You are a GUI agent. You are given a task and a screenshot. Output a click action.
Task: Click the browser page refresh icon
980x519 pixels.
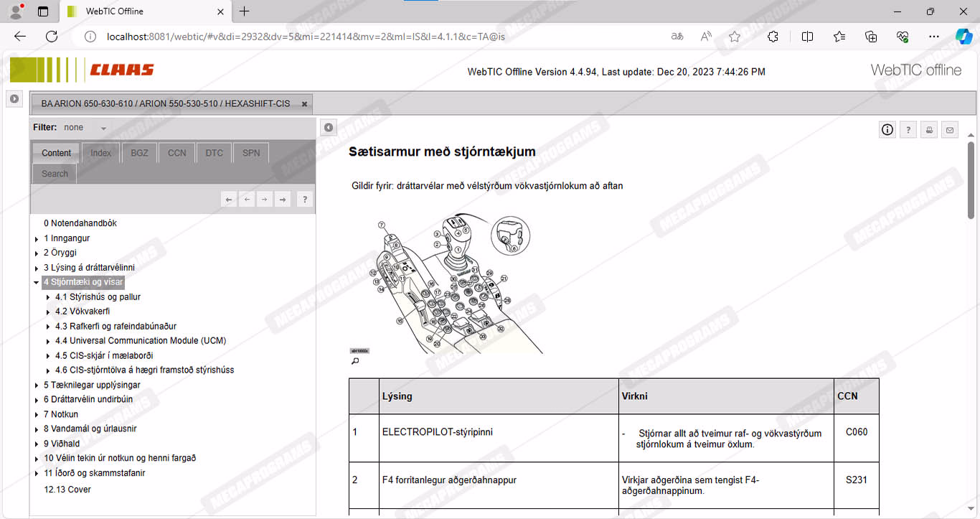[52, 37]
